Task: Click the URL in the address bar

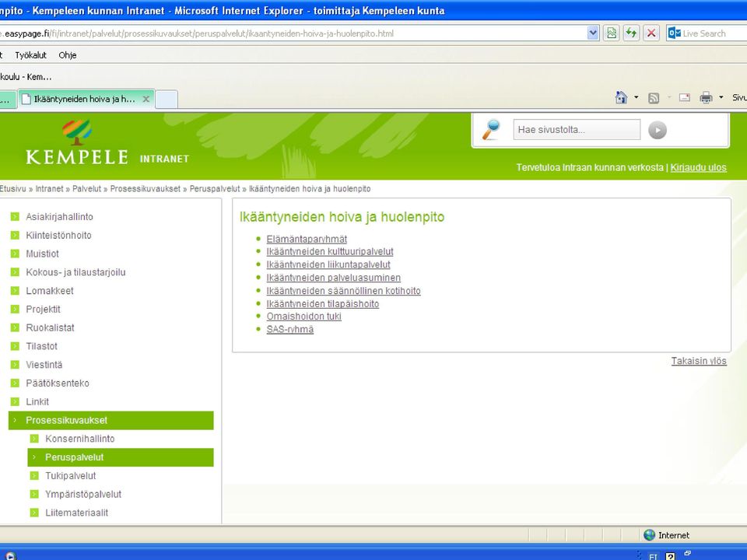Action: [x=198, y=33]
